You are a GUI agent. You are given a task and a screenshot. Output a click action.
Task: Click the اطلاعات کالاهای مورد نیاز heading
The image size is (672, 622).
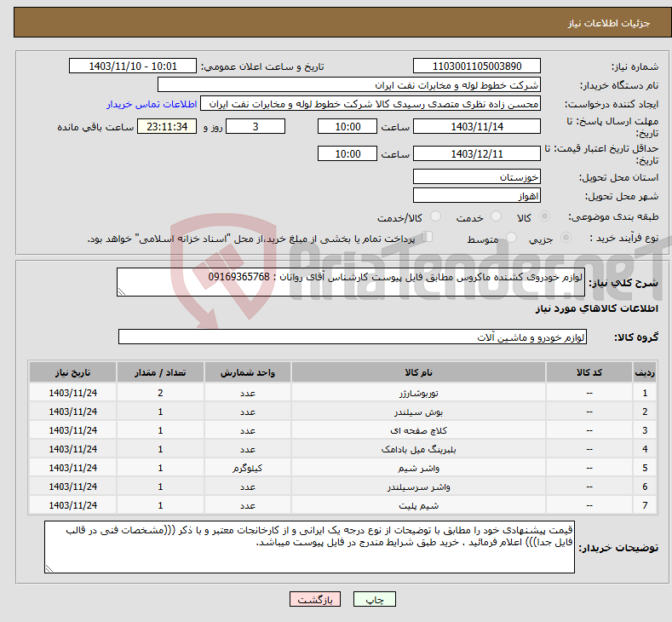[596, 308]
